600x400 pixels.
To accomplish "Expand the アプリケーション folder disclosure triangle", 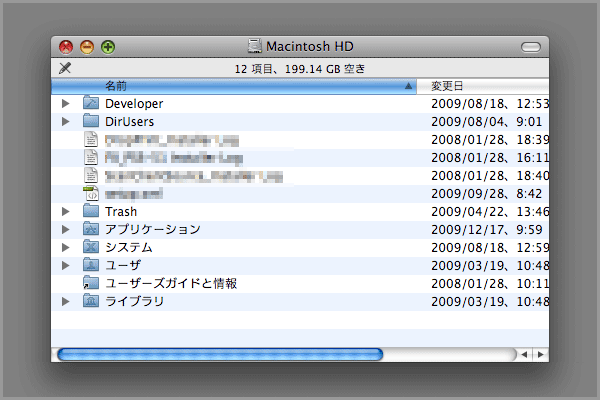I will pyautogui.click(x=65, y=229).
